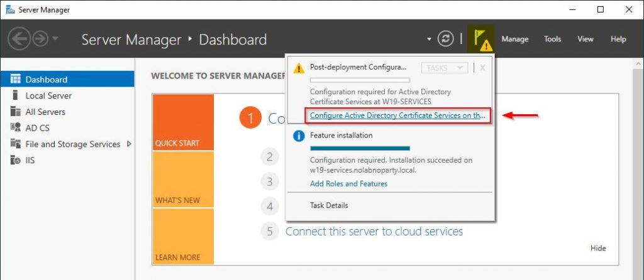This screenshot has width=644, height=280.
Task: Click the Feature installation heading
Action: pos(341,135)
